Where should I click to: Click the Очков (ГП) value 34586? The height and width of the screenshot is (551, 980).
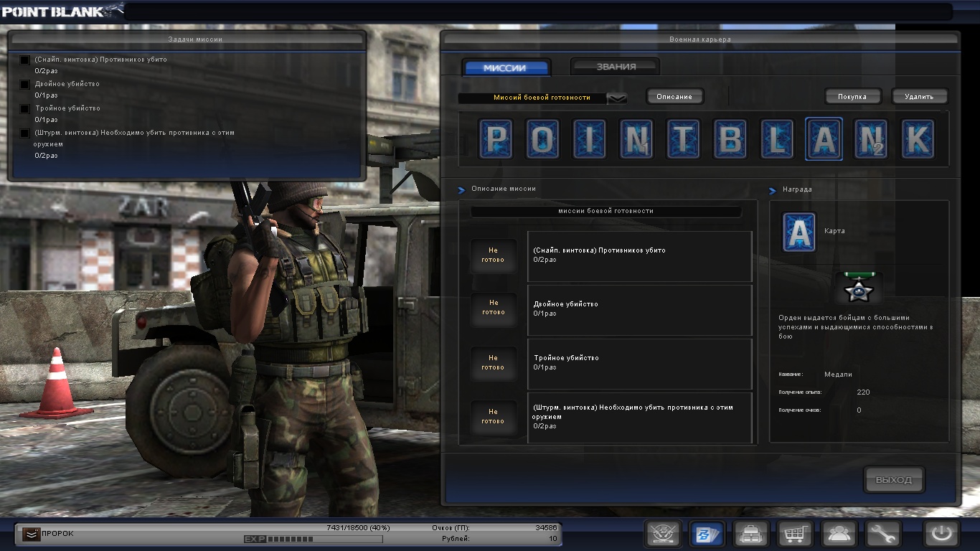click(546, 527)
